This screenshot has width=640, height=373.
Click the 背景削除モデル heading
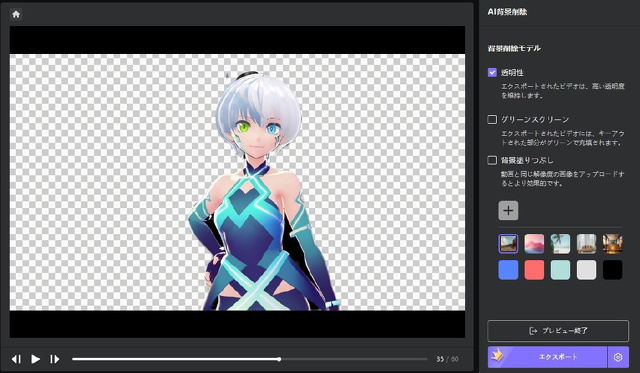pos(514,48)
